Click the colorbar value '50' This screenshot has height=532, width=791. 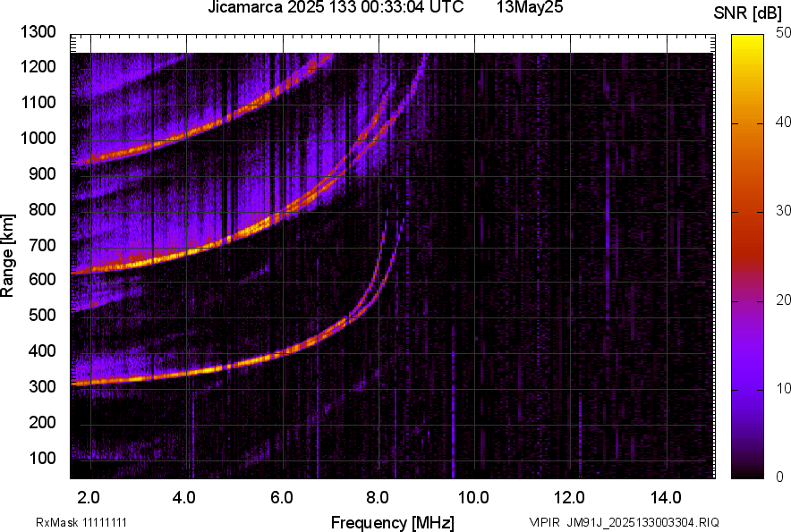tap(784, 33)
